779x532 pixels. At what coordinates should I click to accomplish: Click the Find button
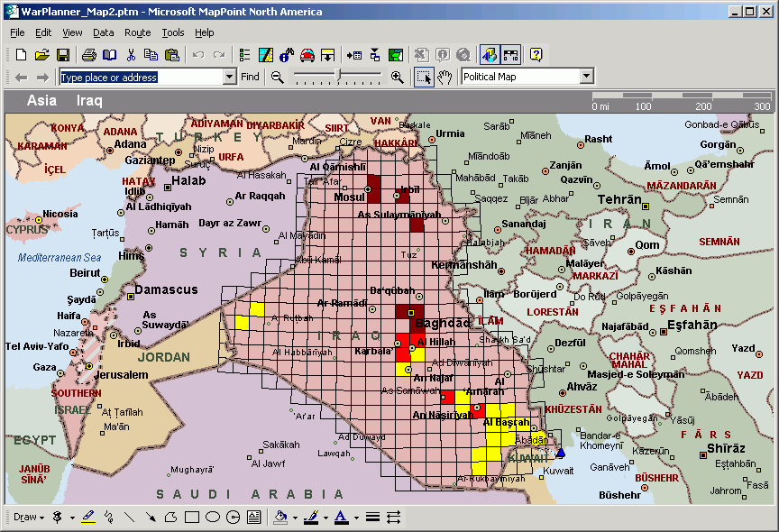click(250, 78)
